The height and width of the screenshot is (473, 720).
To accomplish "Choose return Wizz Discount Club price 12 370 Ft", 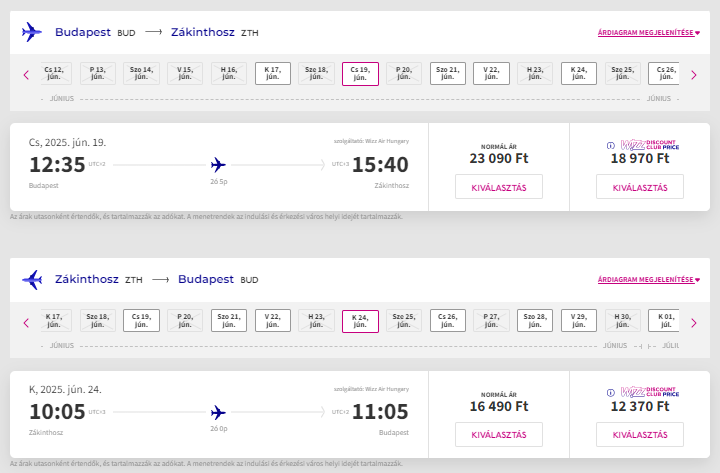I will (x=640, y=434).
